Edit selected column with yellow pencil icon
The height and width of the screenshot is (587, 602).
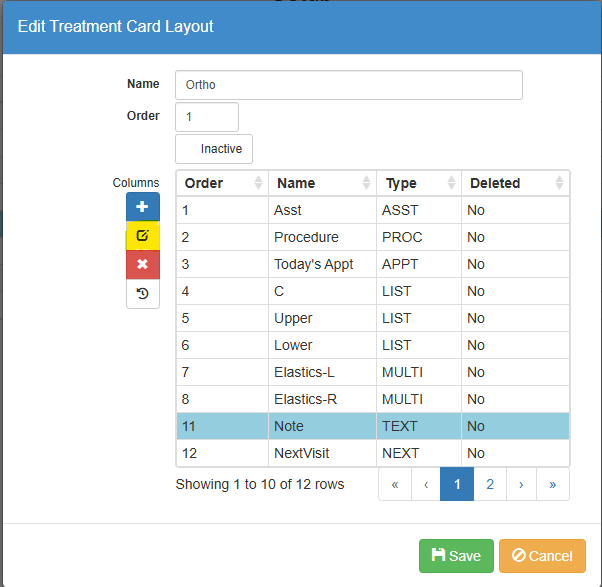[142, 235]
